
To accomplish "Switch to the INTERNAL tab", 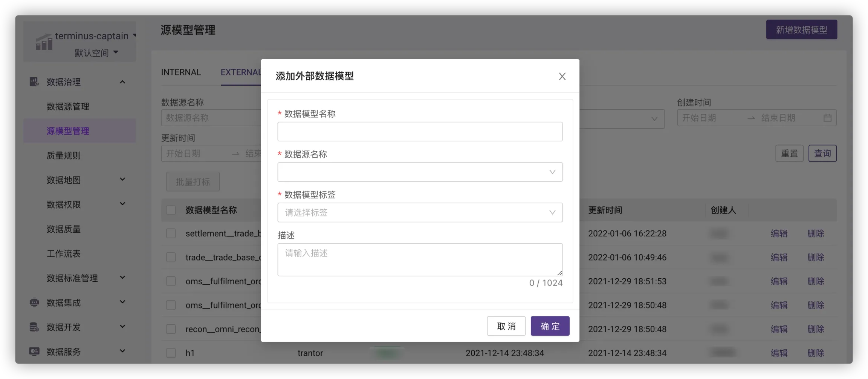I will coord(181,72).
